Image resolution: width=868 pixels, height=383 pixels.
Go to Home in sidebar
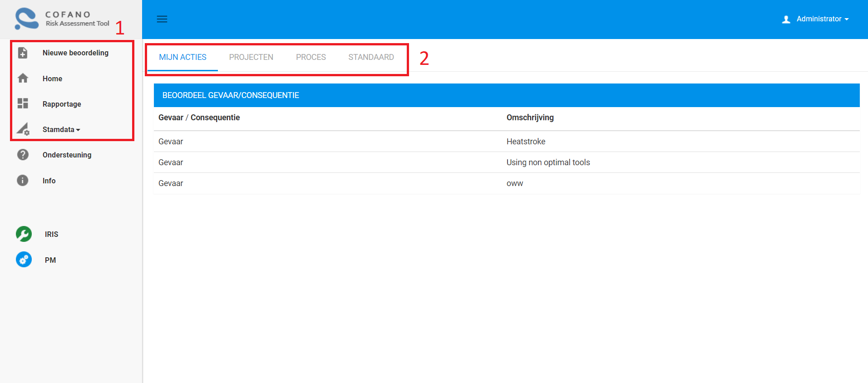[52, 79]
